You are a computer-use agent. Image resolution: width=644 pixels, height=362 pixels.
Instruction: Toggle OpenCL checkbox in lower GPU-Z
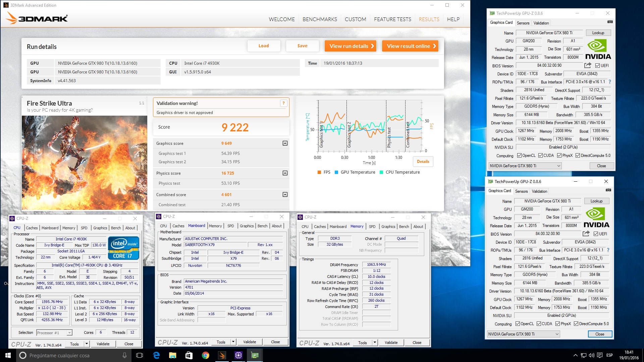click(518, 324)
